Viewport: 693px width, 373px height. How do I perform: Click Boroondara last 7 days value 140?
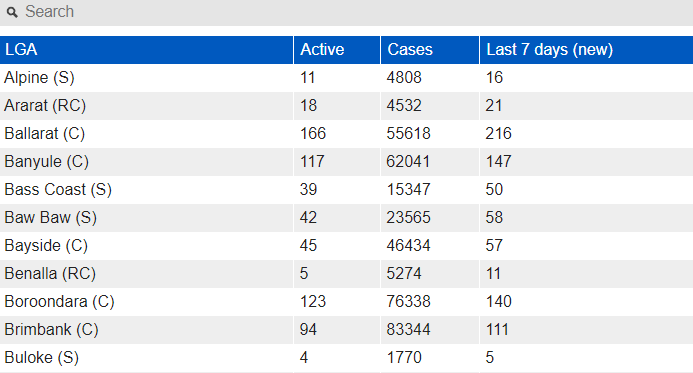tap(499, 301)
